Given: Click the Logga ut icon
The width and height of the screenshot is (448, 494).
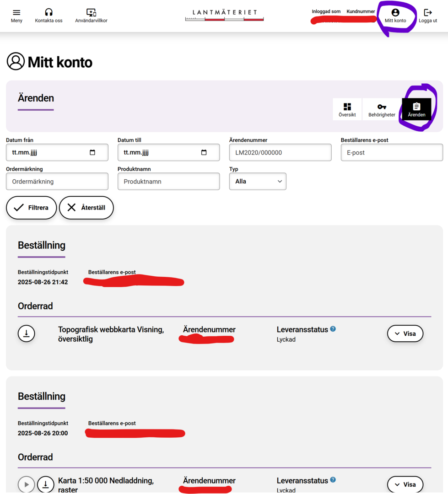Looking at the screenshot, I should (x=428, y=13).
